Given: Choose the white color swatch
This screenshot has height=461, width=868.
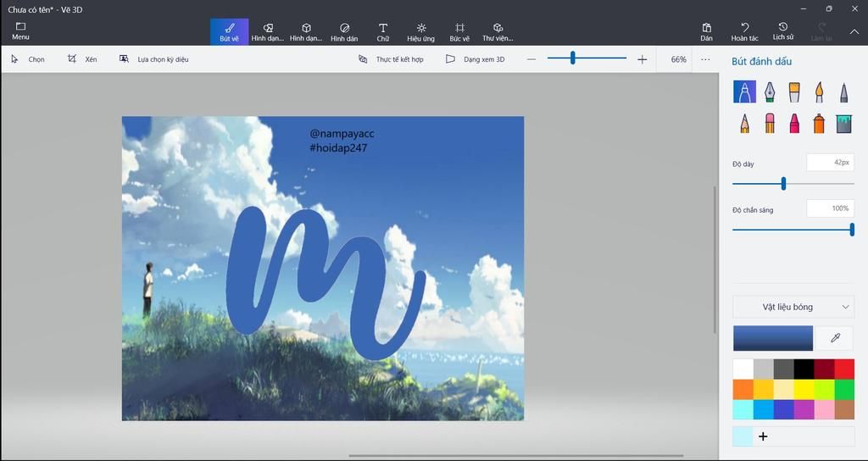Looking at the screenshot, I should (743, 369).
